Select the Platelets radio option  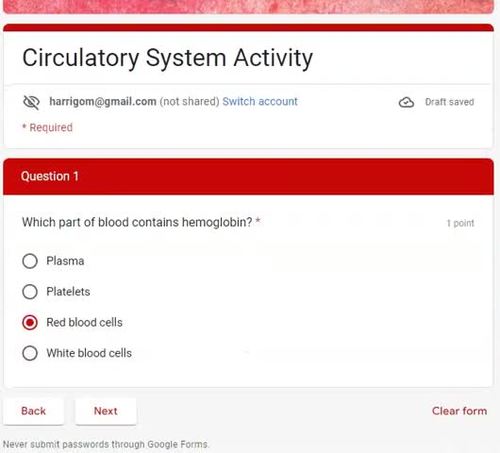(30, 292)
